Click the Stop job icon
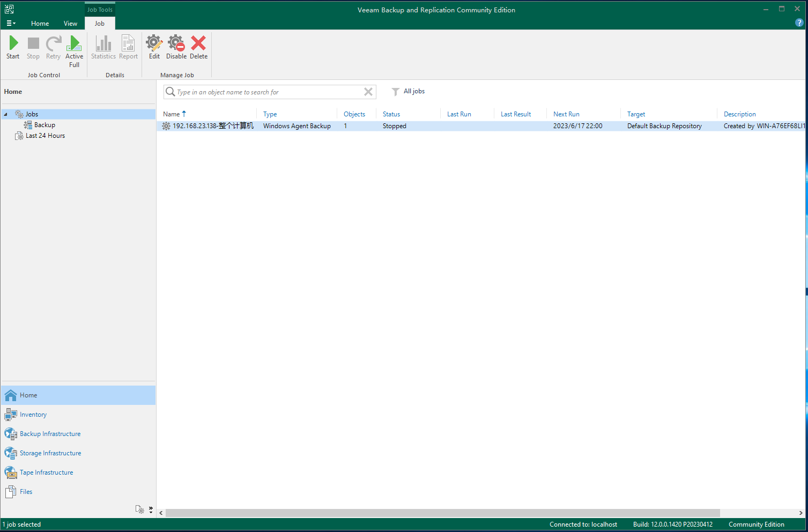 tap(33, 48)
